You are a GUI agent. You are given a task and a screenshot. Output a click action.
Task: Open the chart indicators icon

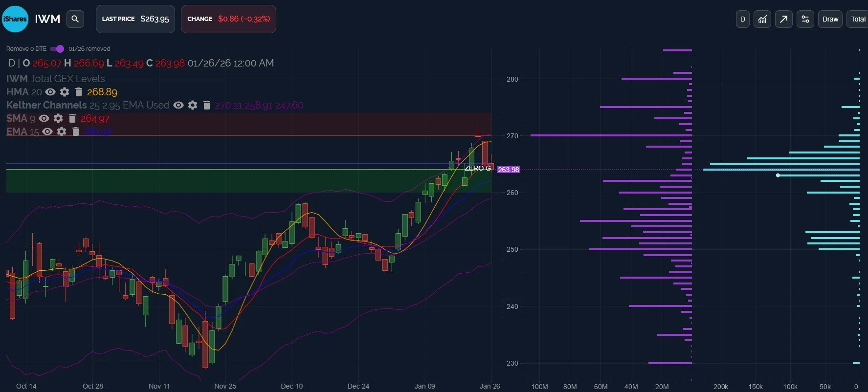click(762, 19)
